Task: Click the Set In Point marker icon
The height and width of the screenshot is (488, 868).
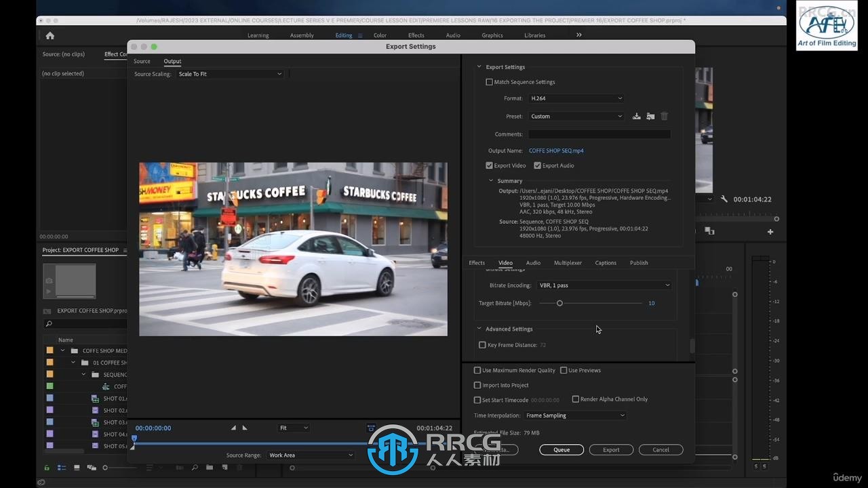Action: (233, 428)
